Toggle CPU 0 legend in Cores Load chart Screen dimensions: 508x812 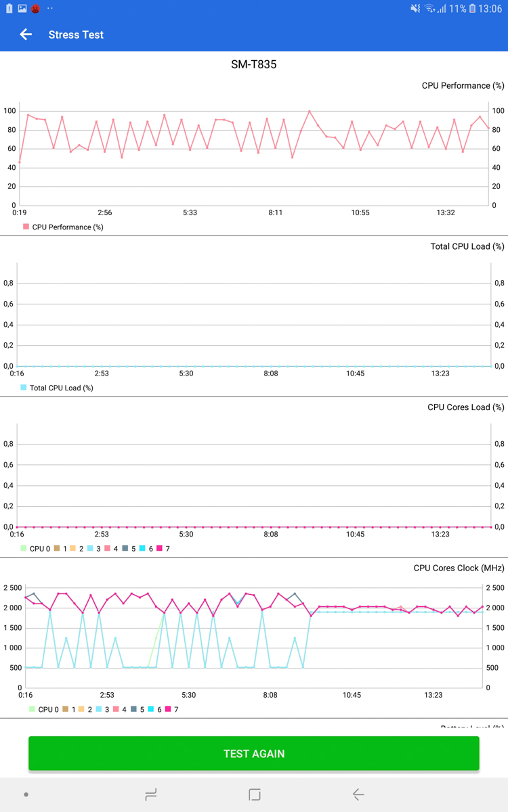coord(35,549)
